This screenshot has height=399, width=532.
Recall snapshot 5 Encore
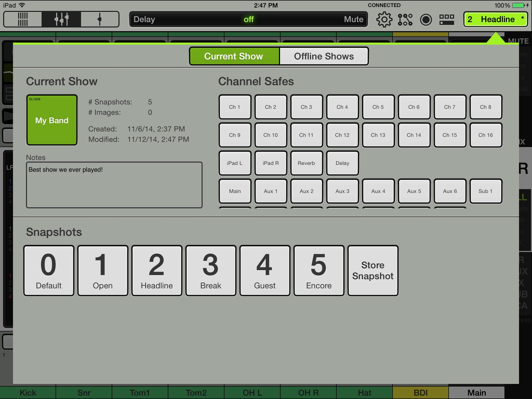tap(319, 271)
